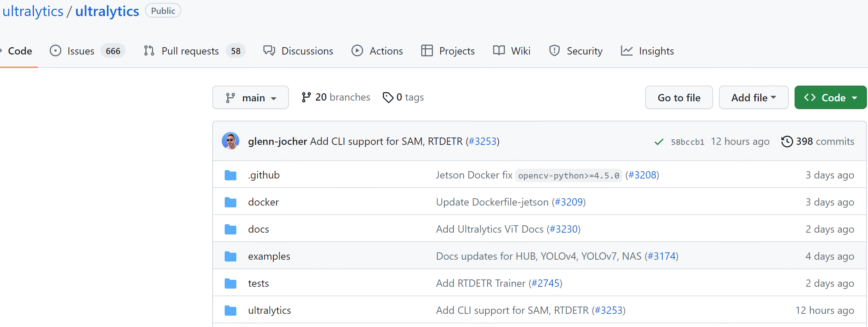Open the Security tab

click(576, 51)
